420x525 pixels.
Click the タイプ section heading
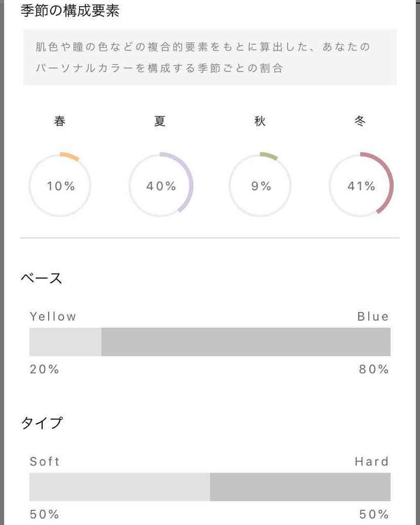click(42, 423)
